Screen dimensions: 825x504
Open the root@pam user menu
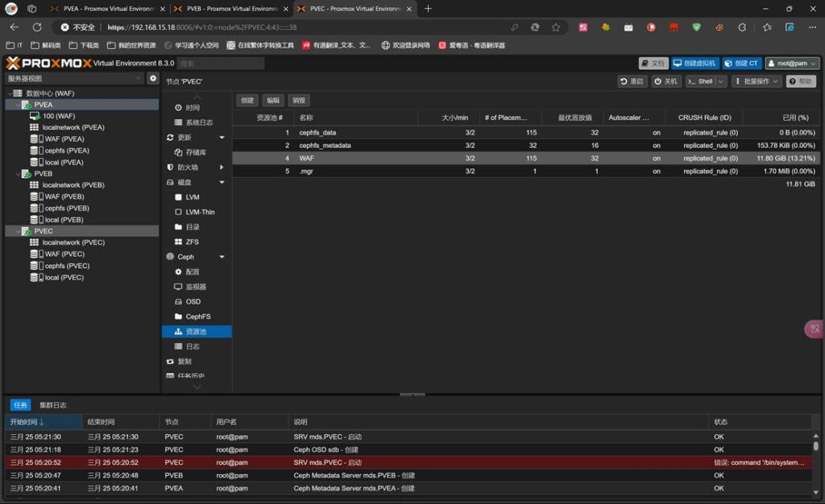[792, 63]
